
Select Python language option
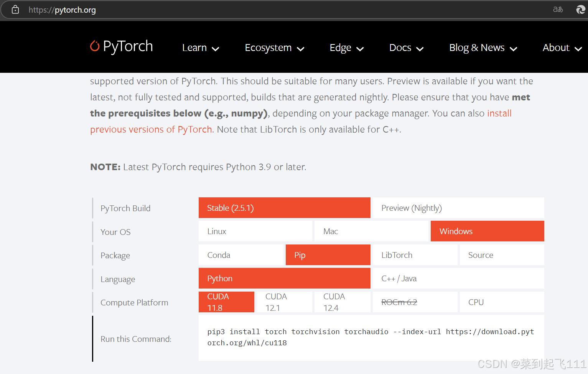coord(285,278)
